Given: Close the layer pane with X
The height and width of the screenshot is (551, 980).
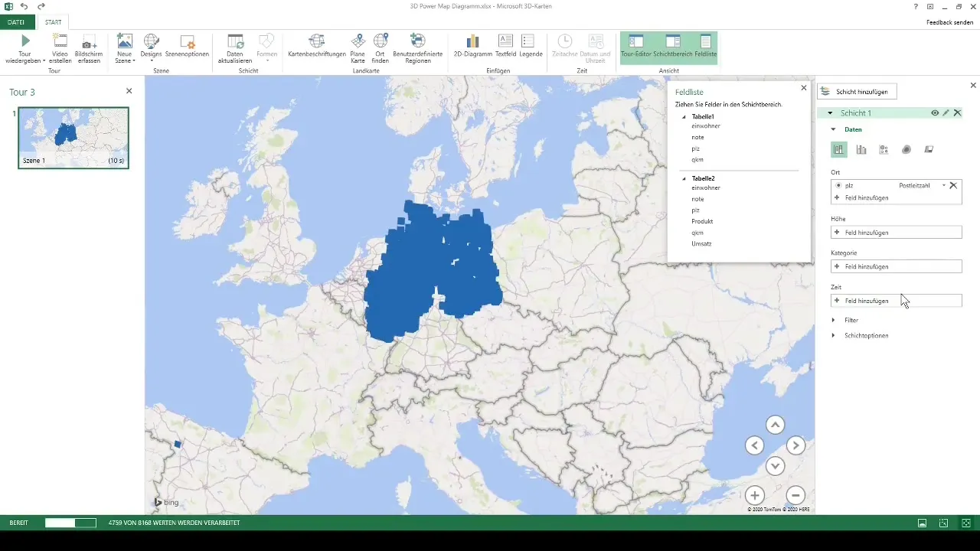Looking at the screenshot, I should 973,86.
